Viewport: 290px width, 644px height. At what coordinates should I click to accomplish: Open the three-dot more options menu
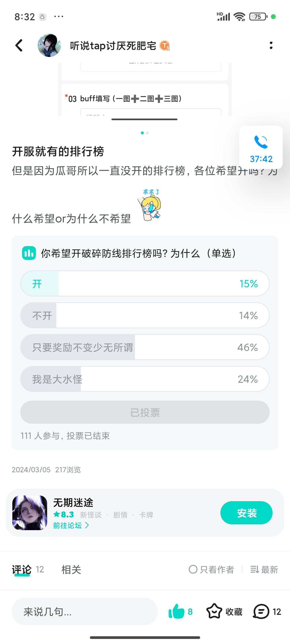coord(271,46)
